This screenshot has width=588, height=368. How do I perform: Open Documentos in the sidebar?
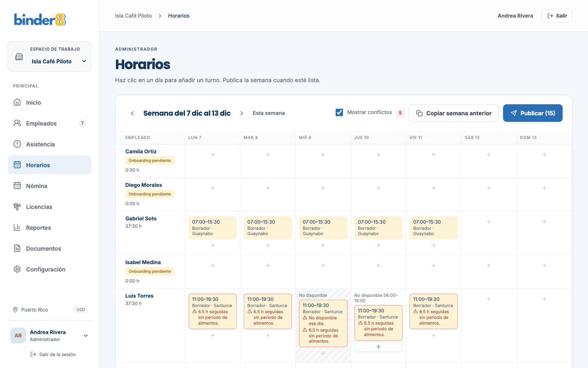point(49,248)
